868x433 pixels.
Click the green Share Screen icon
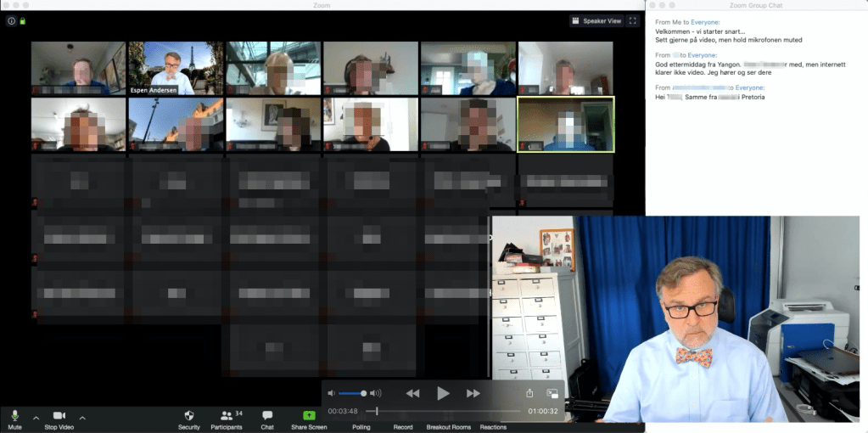pyautogui.click(x=309, y=416)
